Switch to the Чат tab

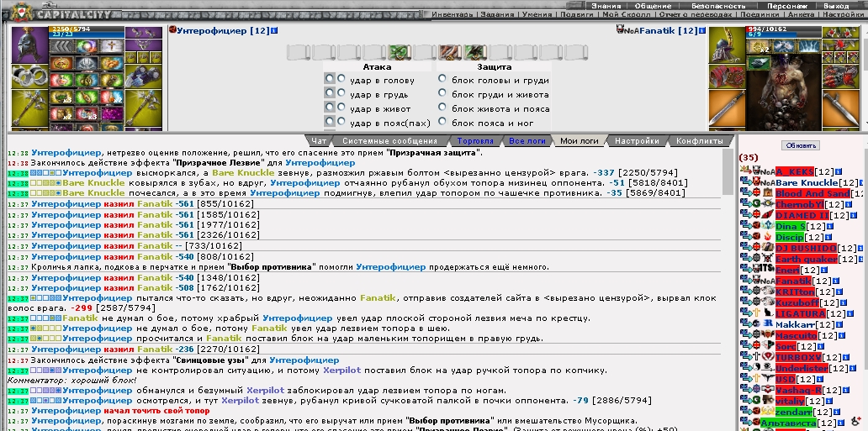319,140
